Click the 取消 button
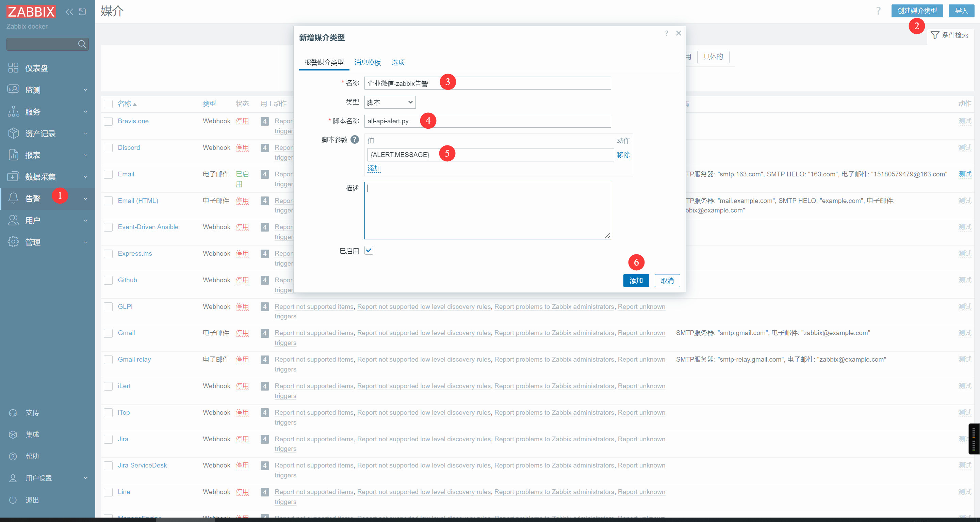980x522 pixels. pos(667,281)
